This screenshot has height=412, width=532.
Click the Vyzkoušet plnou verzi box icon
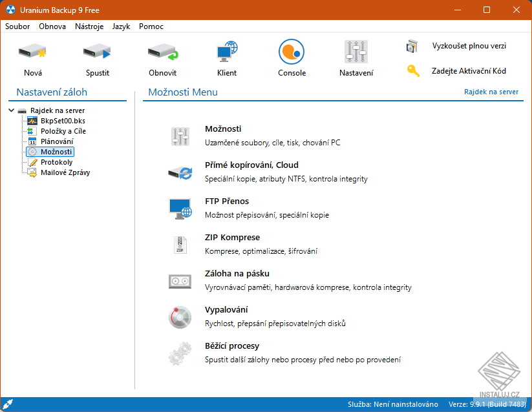click(x=412, y=46)
